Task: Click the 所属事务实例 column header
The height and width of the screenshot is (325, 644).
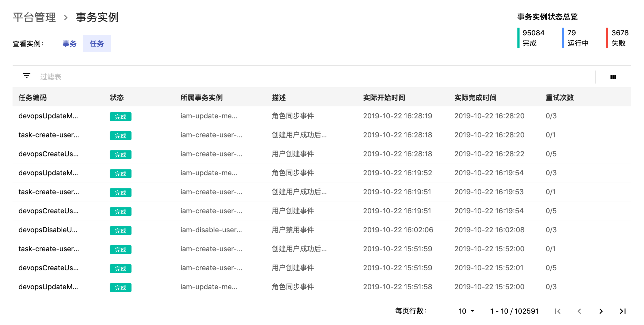Action: coord(201,97)
